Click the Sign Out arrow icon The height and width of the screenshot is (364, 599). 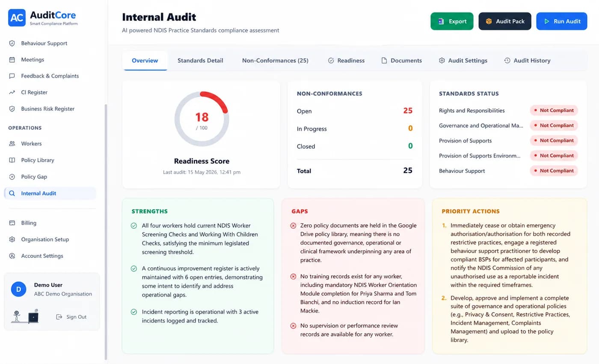[59, 317]
